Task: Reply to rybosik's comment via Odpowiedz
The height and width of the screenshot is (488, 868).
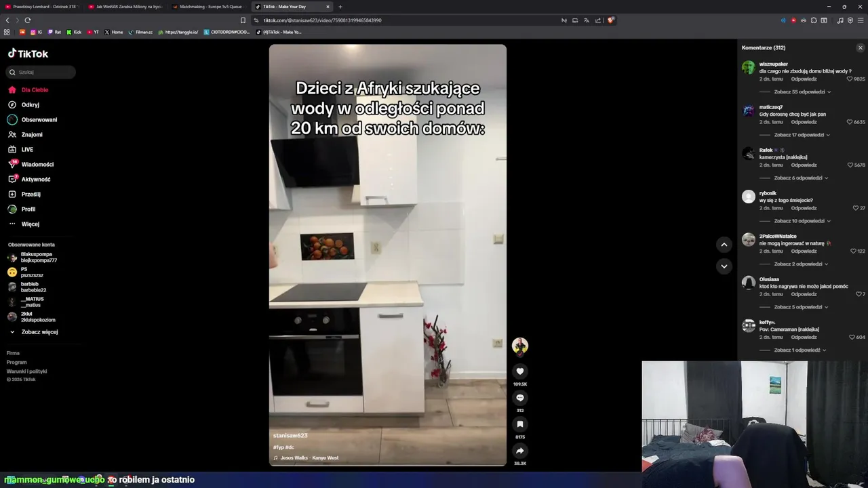Action: (x=804, y=208)
